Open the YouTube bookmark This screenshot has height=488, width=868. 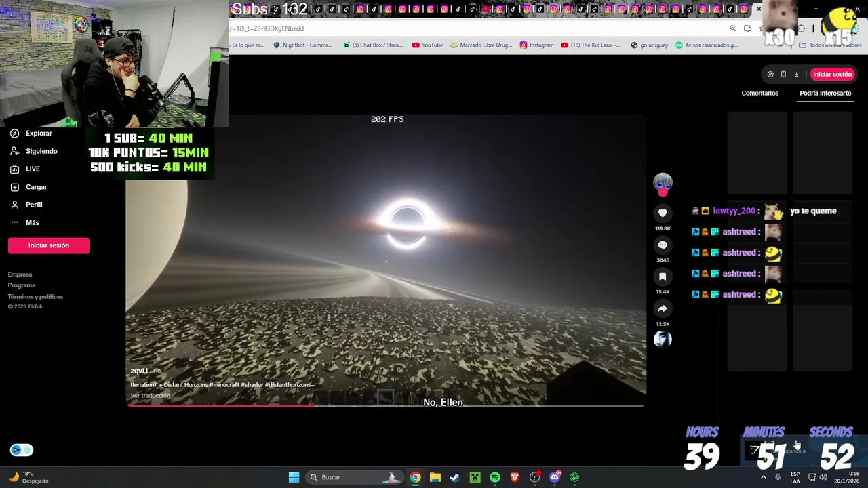(427, 45)
